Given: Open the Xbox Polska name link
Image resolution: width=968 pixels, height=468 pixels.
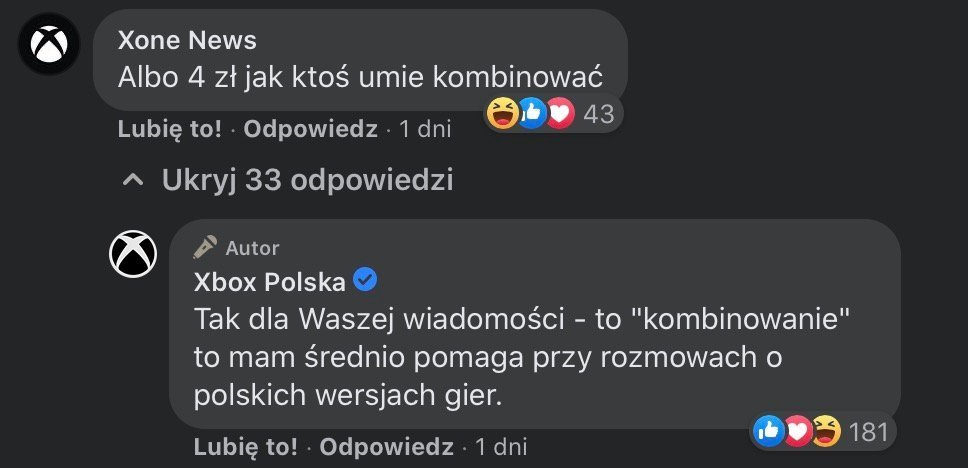Looking at the screenshot, I should (x=270, y=282).
